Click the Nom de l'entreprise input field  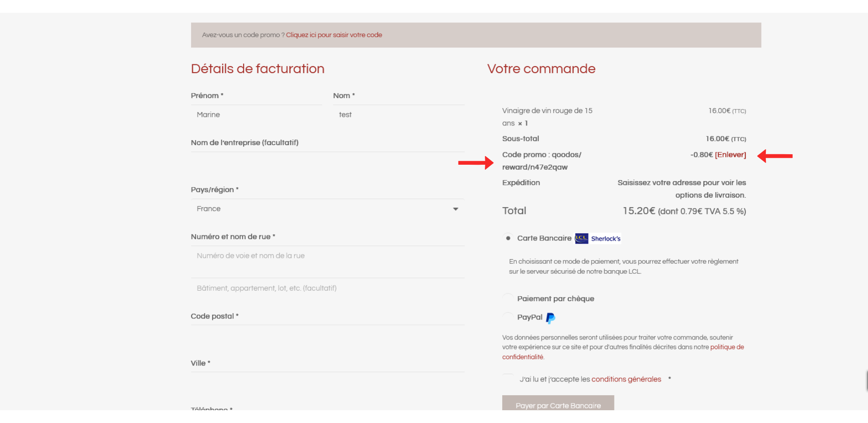[327, 162]
